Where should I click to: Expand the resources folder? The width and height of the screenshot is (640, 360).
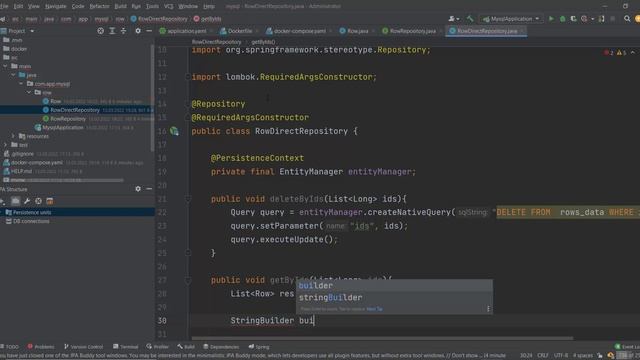13,136
